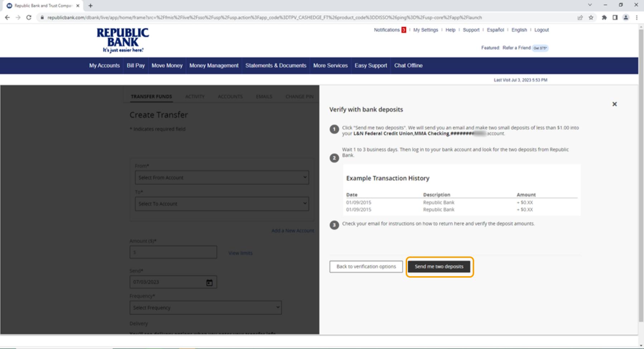Screen dimensions: 644x349
Task: Click the page vertical scrollbar
Action: click(641, 176)
